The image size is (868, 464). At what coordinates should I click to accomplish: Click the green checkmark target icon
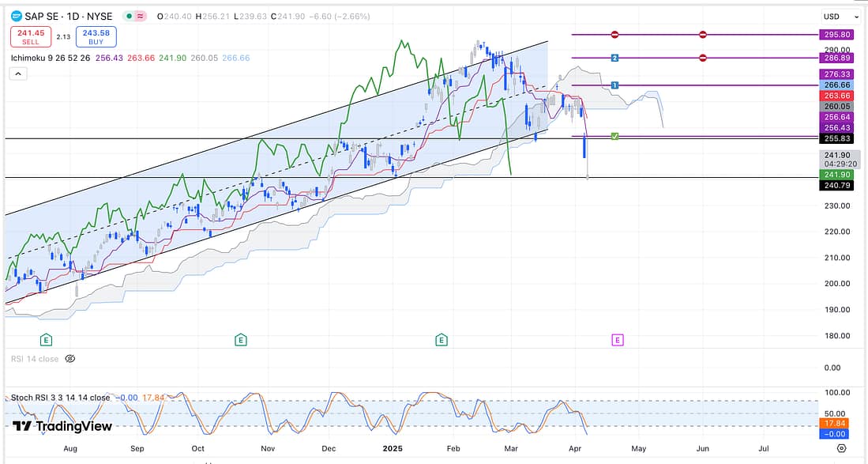tap(614, 137)
